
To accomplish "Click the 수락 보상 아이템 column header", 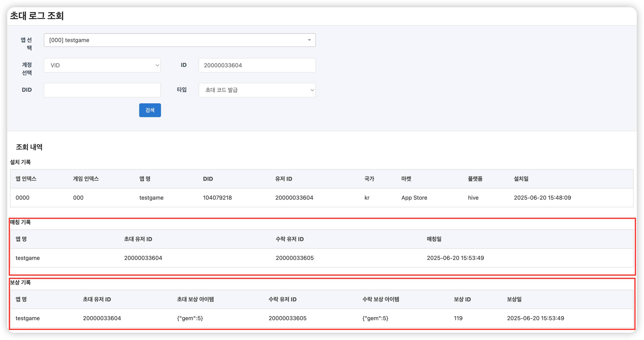I will [381, 299].
